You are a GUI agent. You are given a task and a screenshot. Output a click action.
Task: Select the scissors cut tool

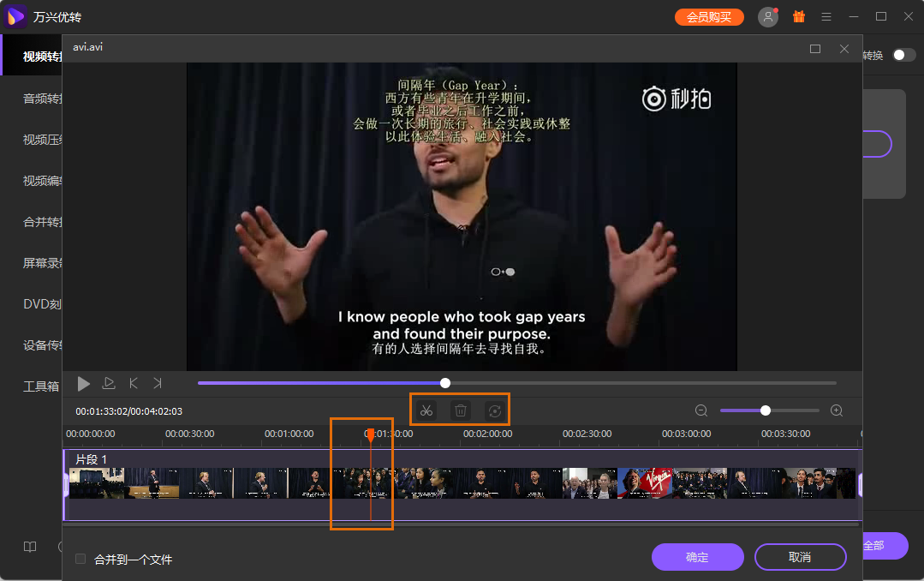pyautogui.click(x=426, y=410)
